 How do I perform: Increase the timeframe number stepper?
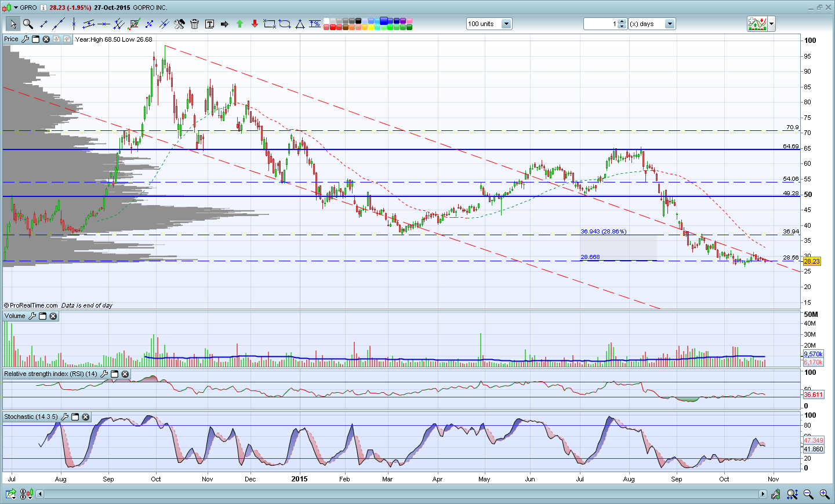click(622, 21)
